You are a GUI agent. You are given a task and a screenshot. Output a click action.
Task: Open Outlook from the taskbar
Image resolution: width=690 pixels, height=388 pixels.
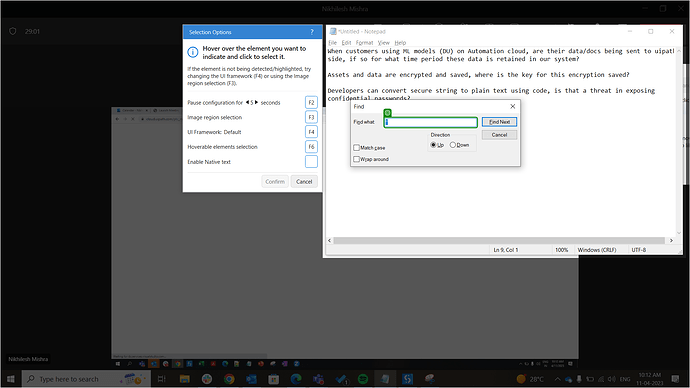click(x=251, y=379)
